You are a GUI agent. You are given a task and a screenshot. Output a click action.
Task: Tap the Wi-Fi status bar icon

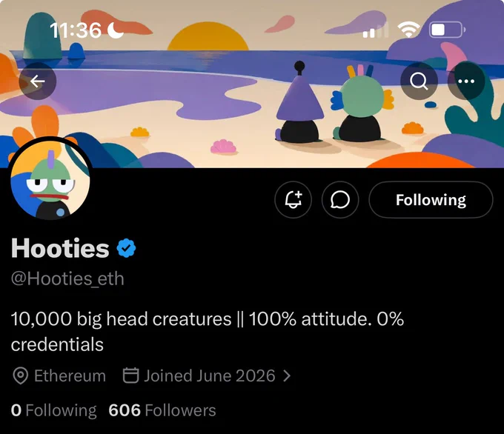point(408,30)
